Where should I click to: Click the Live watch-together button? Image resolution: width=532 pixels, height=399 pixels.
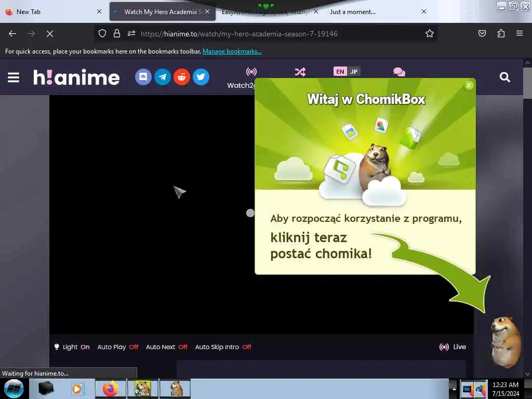click(x=453, y=347)
